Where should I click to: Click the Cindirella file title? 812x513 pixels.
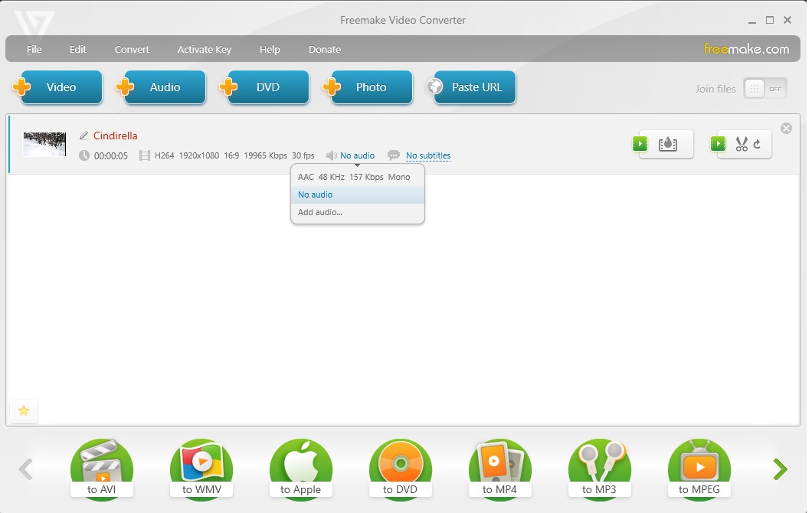[116, 136]
